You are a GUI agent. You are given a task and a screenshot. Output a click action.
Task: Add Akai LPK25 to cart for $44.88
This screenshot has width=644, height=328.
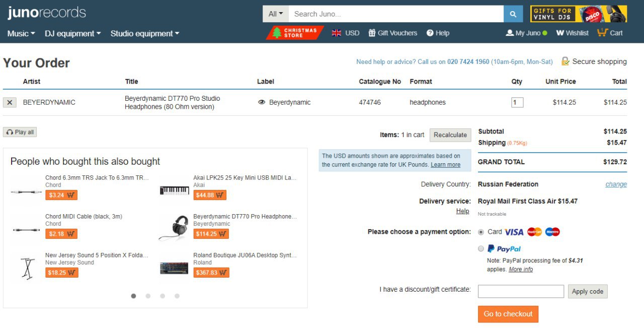coord(210,195)
